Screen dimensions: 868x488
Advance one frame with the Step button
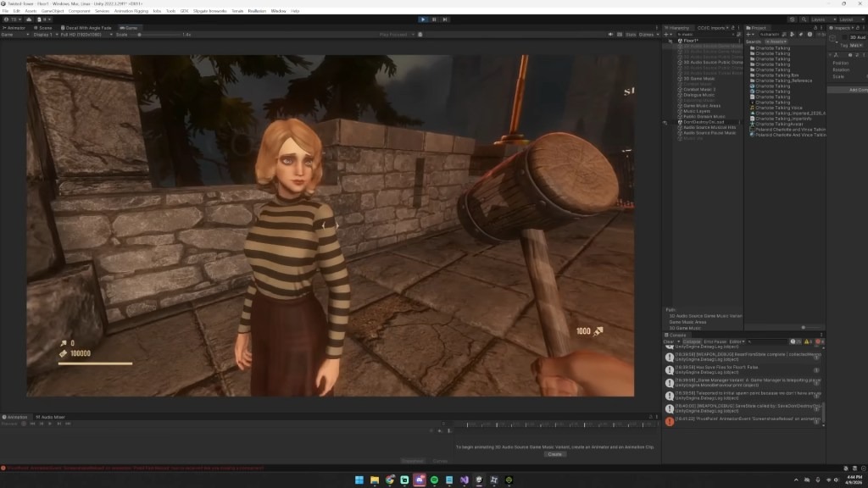444,19
